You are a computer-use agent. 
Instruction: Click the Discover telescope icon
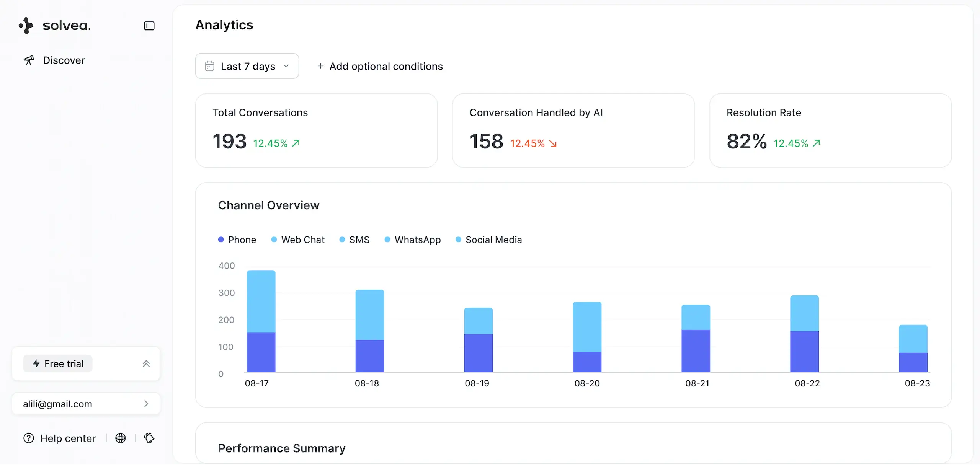[29, 60]
